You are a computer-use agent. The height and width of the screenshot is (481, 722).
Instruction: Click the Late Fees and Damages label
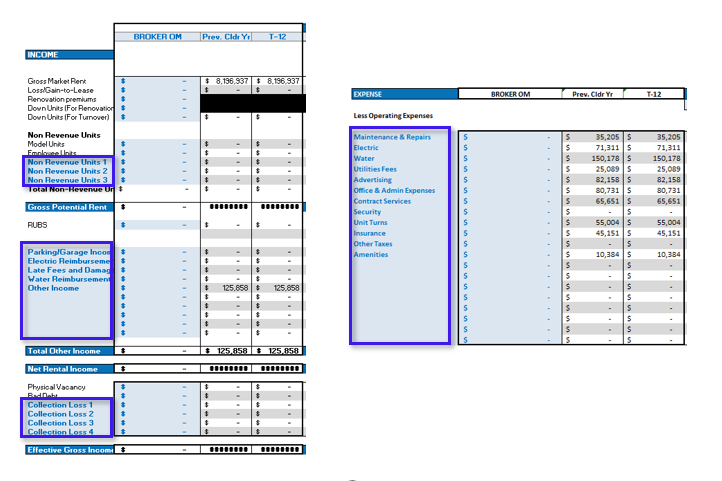69,270
